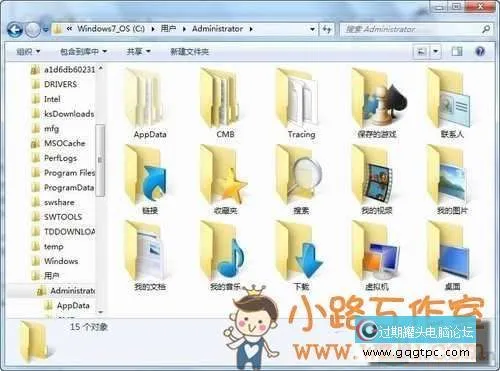500x371 pixels.
Task: Click the change view icon
Action: click(x=421, y=52)
